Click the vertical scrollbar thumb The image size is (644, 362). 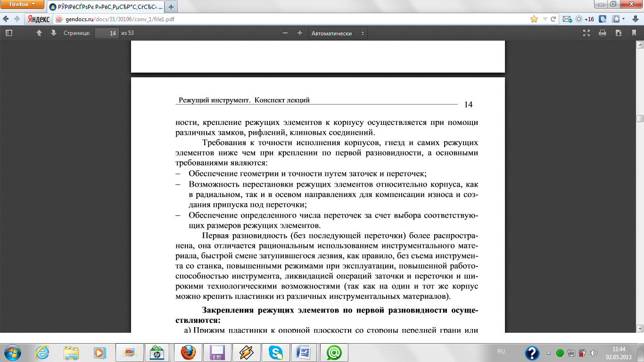(640, 118)
